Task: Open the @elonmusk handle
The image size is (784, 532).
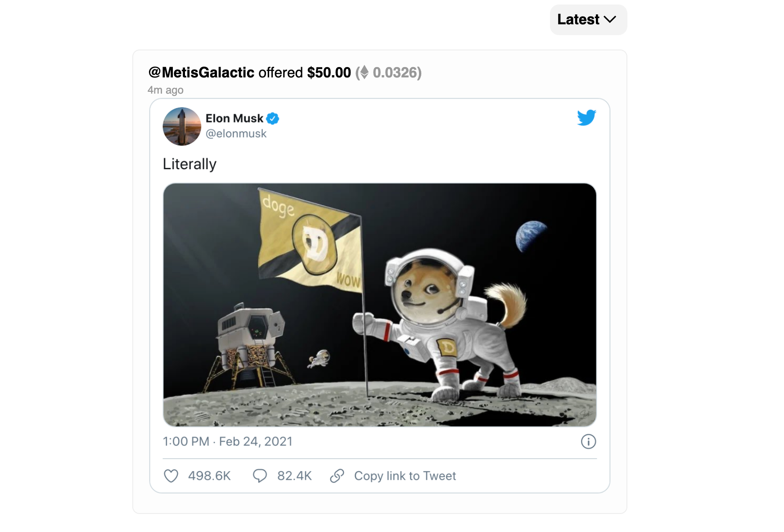Action: (x=236, y=133)
